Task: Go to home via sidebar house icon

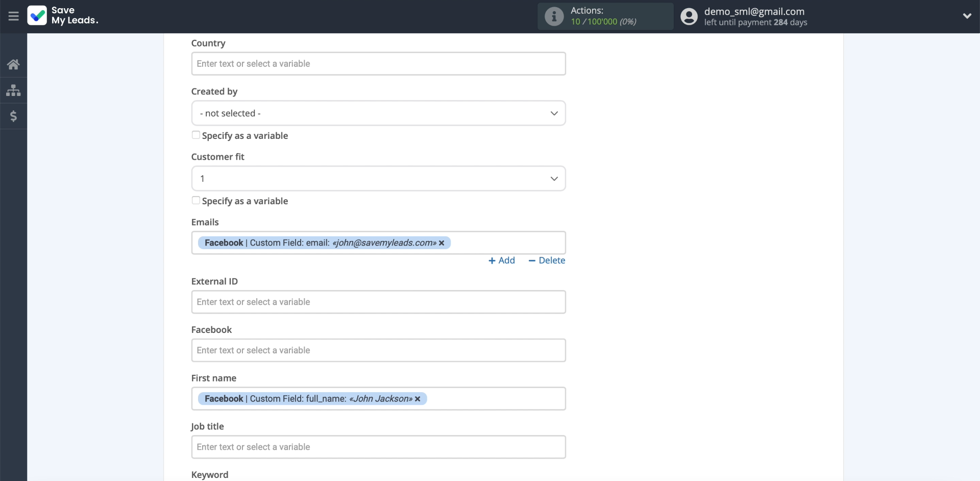Action: 13,64
